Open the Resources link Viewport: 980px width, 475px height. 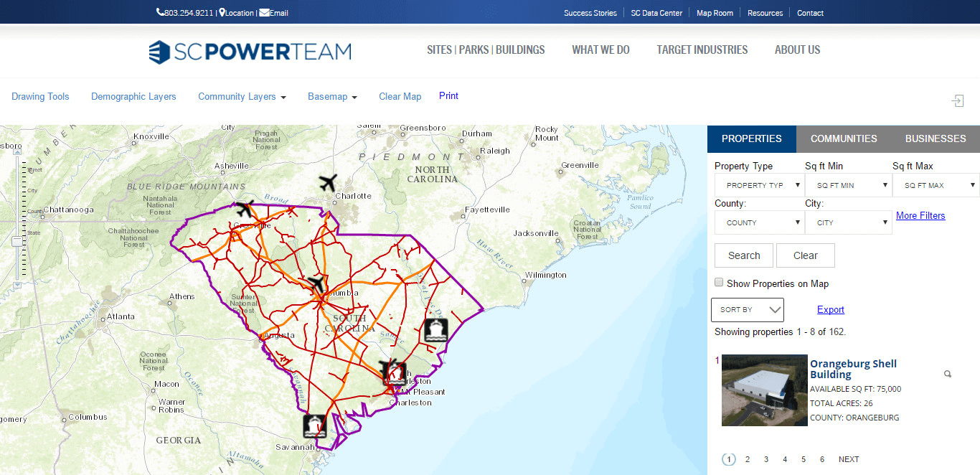coord(765,13)
